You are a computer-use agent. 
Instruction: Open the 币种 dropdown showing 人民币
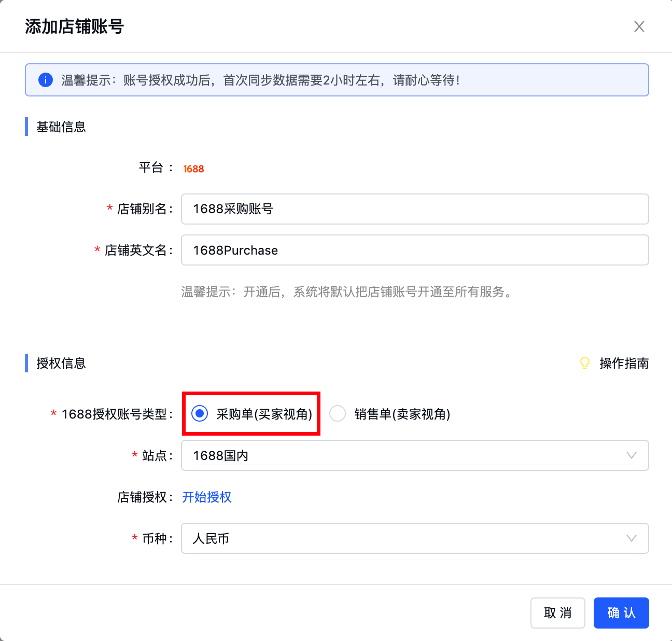point(415,538)
